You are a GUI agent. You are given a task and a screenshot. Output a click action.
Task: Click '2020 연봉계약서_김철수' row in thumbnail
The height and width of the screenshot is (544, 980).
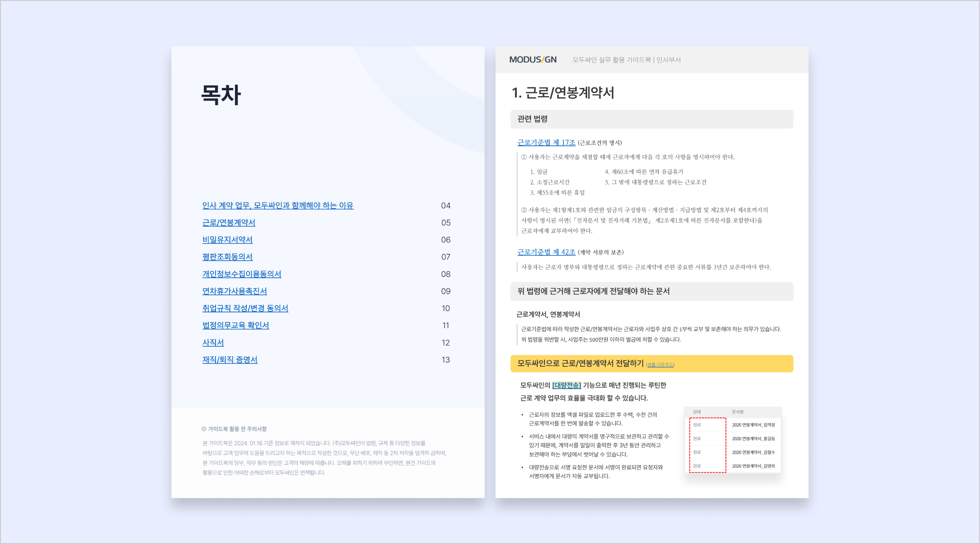733,452
